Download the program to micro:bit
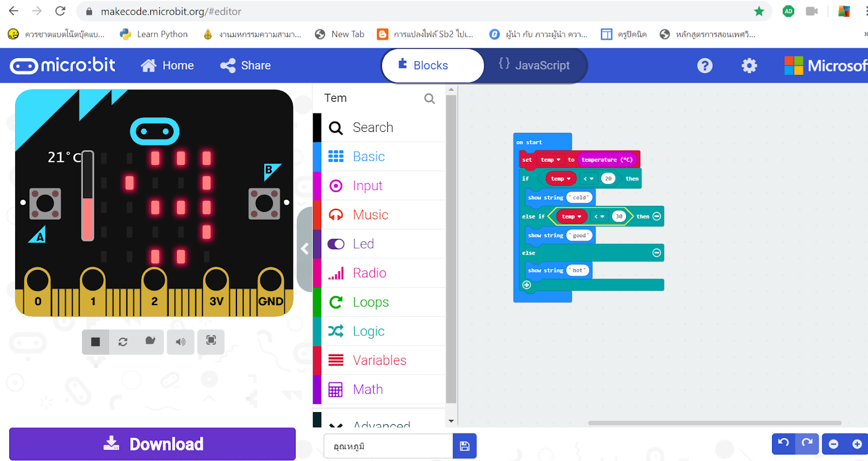The width and height of the screenshot is (868, 461). pyautogui.click(x=152, y=444)
